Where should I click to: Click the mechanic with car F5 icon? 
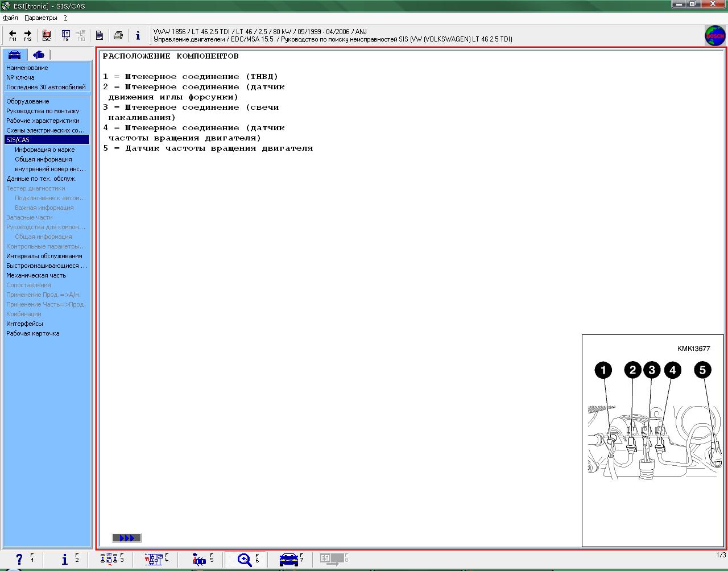click(x=199, y=560)
